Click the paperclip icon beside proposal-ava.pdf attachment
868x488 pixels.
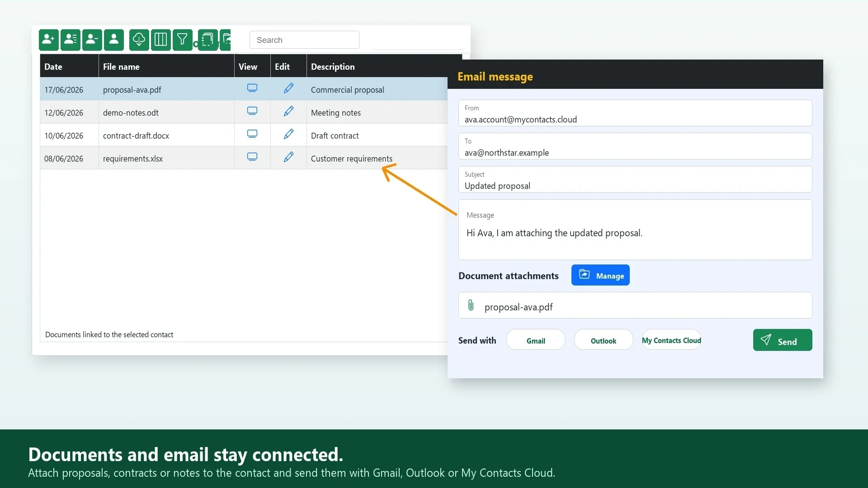pos(471,305)
